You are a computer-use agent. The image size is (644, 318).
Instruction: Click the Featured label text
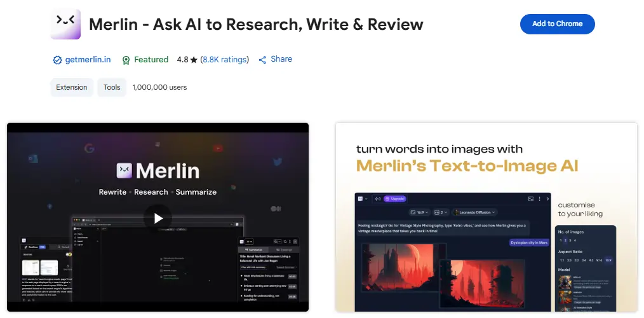pos(151,60)
